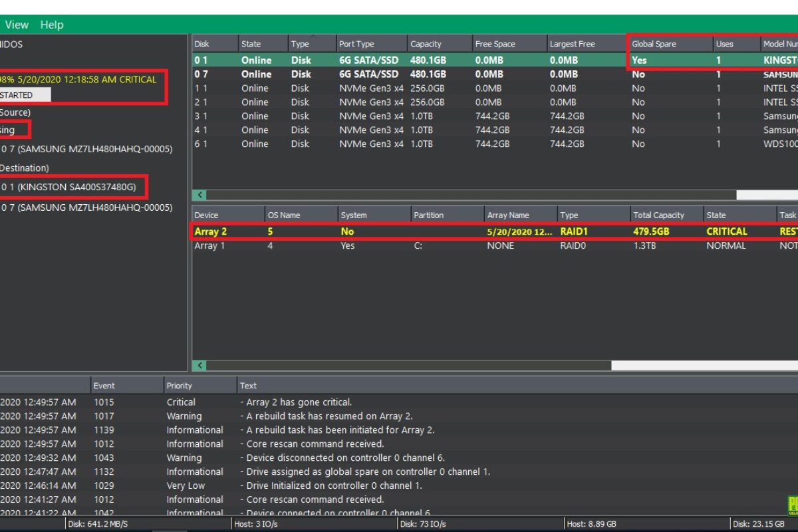The width and height of the screenshot is (798, 532).
Task: Select SAMSUNG MZ7LH480HAHQ entry directly below KINGSTON entry
Action: [x=86, y=207]
